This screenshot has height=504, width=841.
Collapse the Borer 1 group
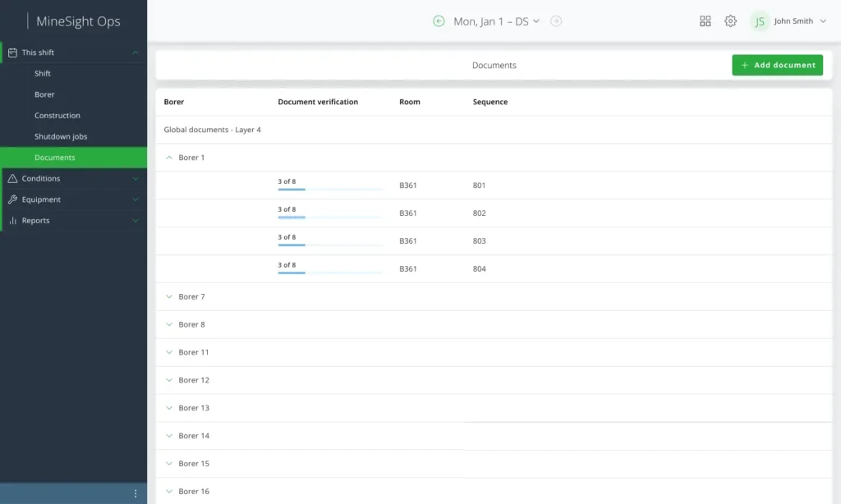170,158
